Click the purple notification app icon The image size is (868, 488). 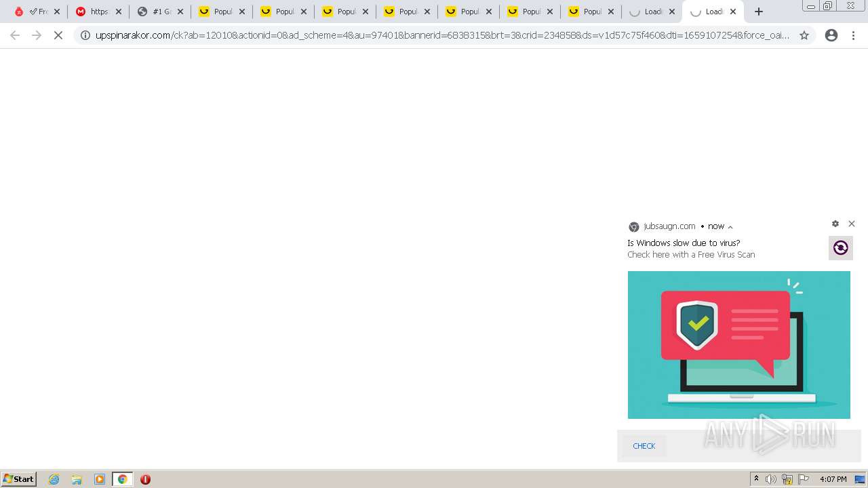(841, 248)
